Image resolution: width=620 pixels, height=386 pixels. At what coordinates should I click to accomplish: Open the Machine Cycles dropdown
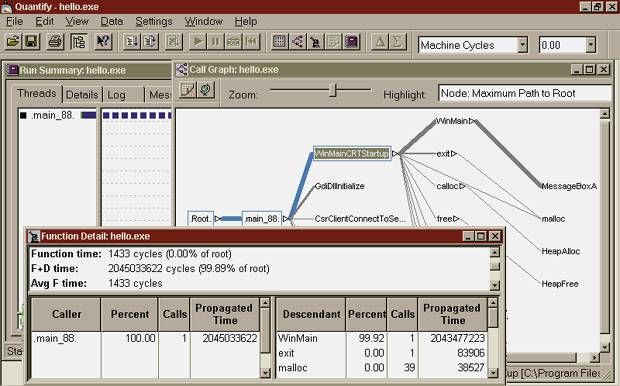coord(522,45)
